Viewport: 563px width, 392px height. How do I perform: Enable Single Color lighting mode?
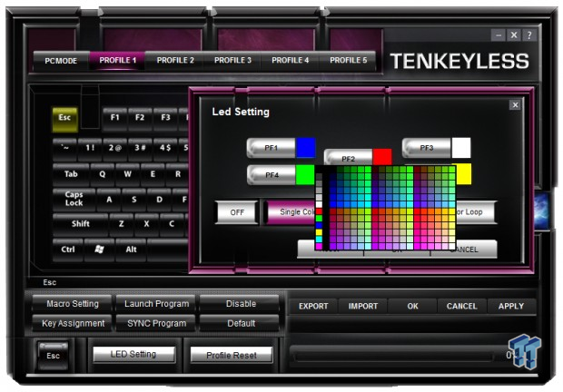coord(291,212)
